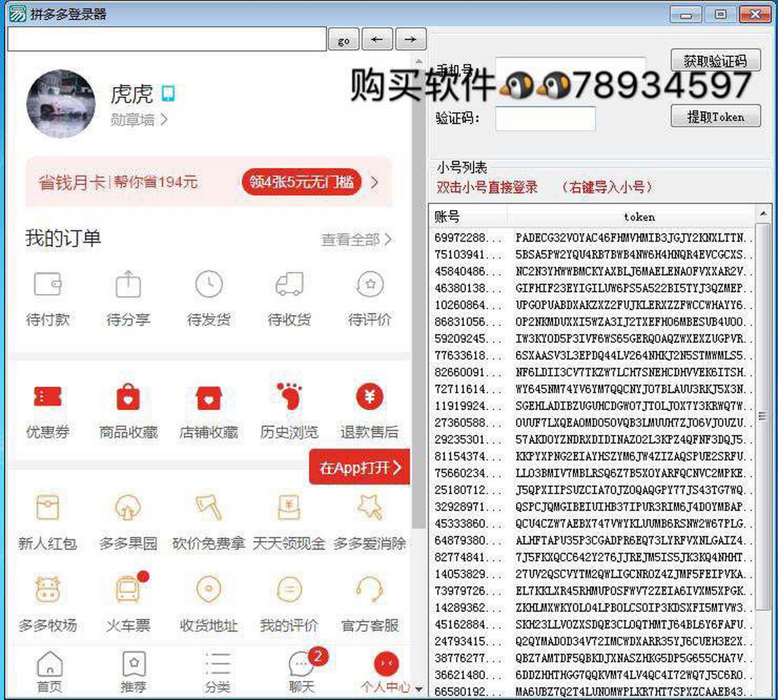
Task: Open the 新人红包 red envelope icon
Action: (48, 508)
